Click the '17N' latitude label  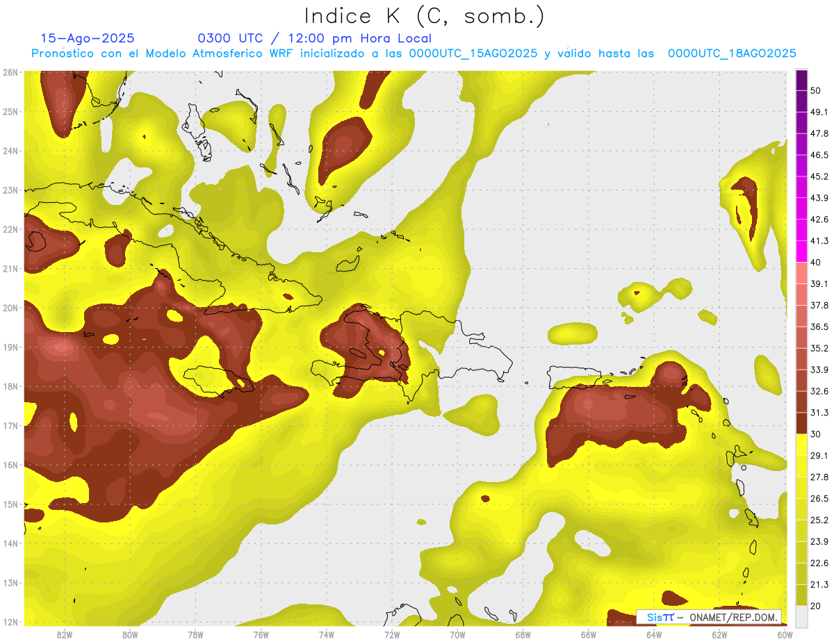pyautogui.click(x=10, y=425)
